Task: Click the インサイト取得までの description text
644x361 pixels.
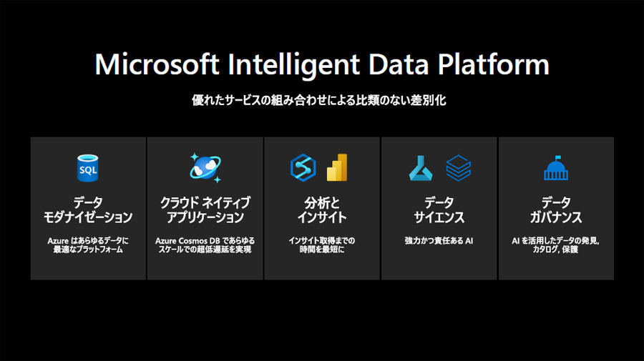Action: pos(322,240)
